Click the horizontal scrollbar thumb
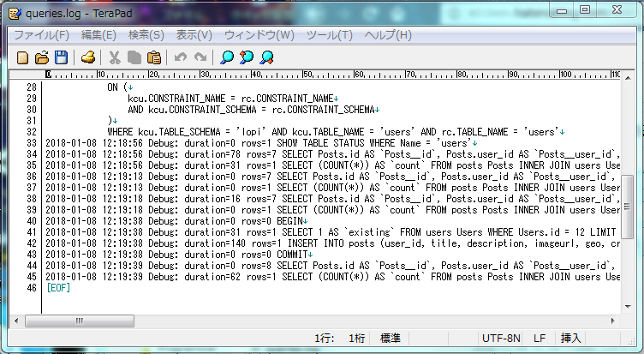Image resolution: width=644 pixels, height=354 pixels. [x=80, y=321]
